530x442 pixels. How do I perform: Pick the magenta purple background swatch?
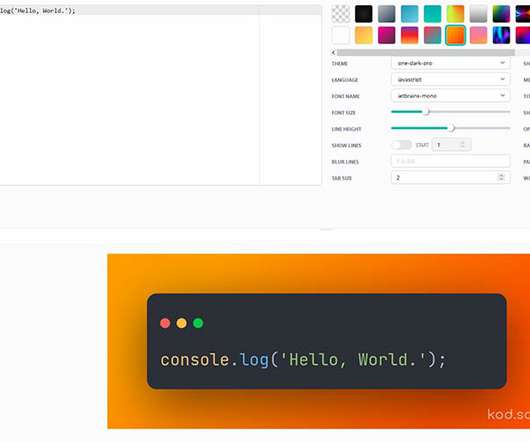pyautogui.click(x=386, y=35)
